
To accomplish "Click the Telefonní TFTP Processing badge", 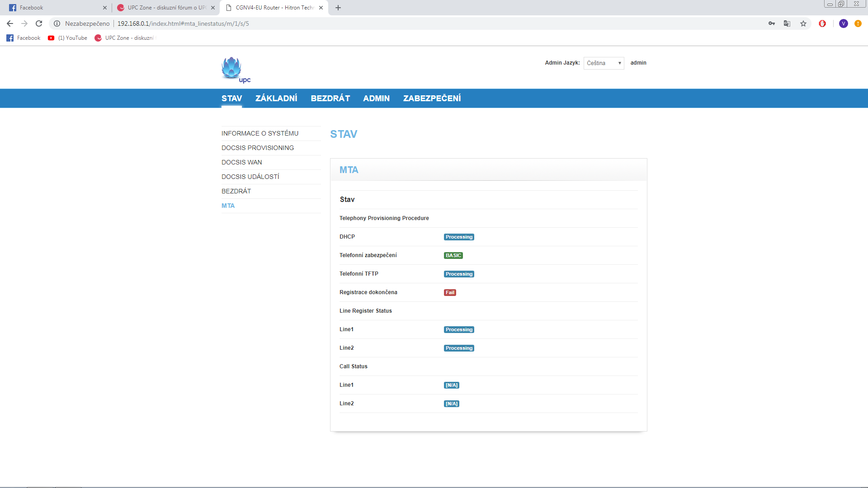I will (459, 274).
